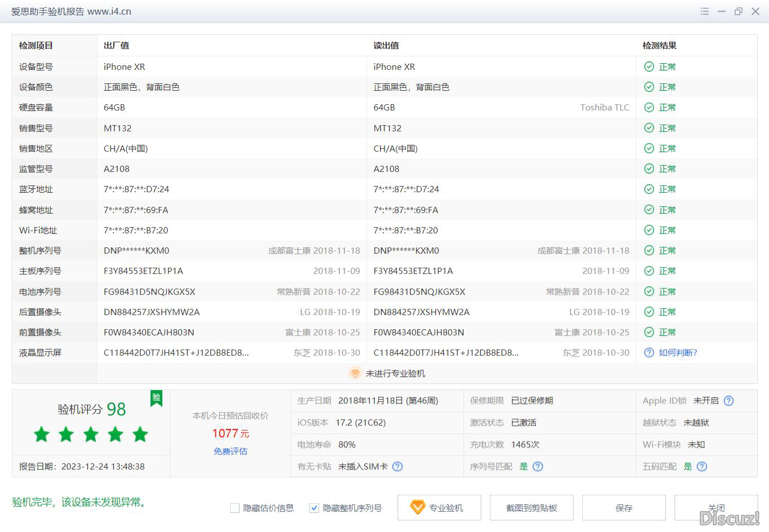The image size is (769, 532).
Task: Click the first green rating star
Action: pos(42,435)
